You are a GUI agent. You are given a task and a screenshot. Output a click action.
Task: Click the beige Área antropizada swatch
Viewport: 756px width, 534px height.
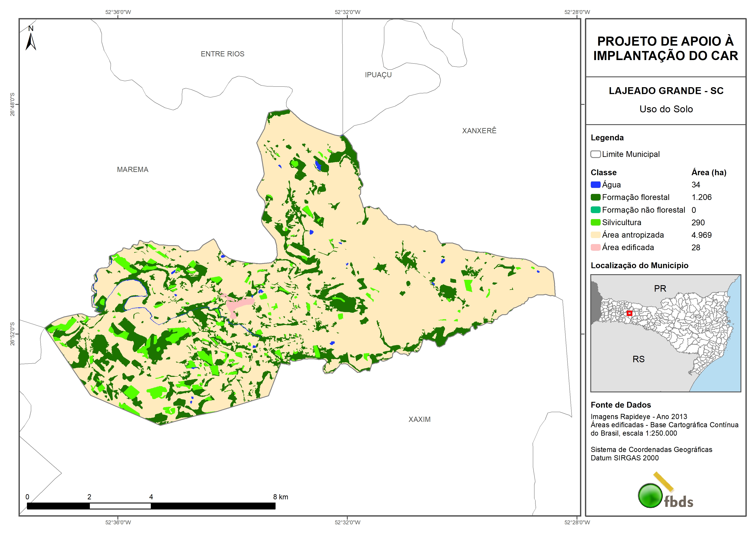pos(595,235)
